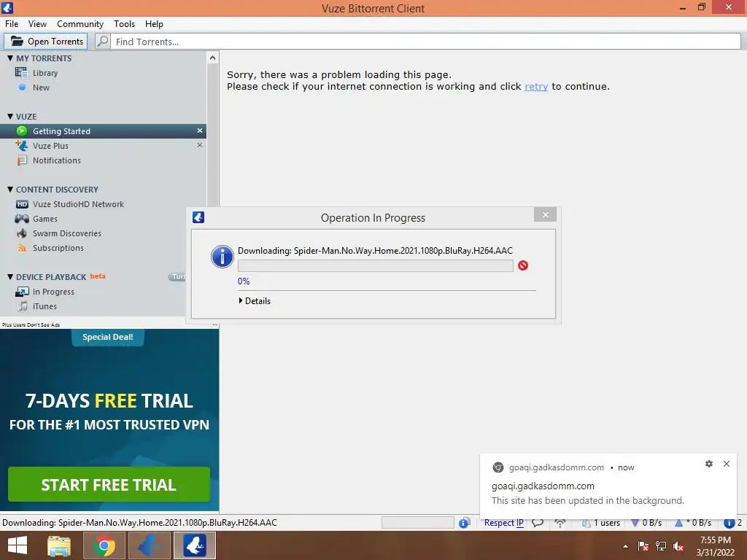Click the taskbar clock 7:55 PM
747x560 pixels.
click(715, 540)
